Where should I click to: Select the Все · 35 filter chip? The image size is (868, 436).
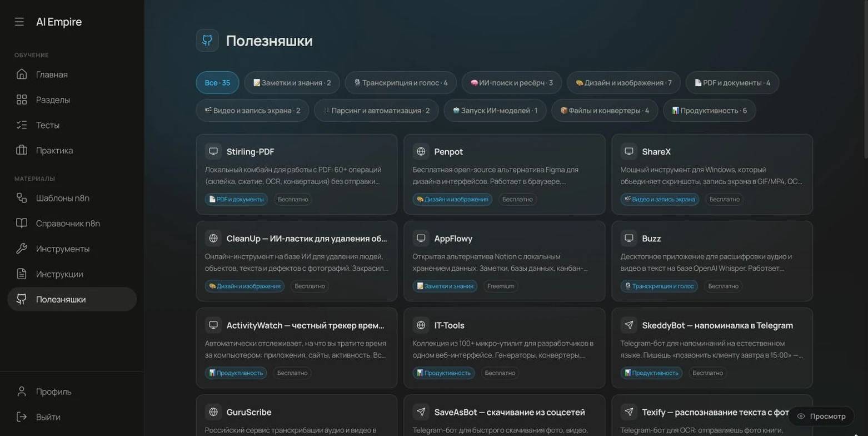[217, 83]
